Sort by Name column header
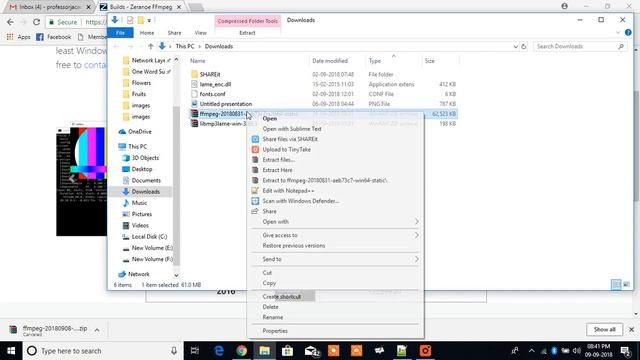640x360 pixels. click(x=198, y=61)
